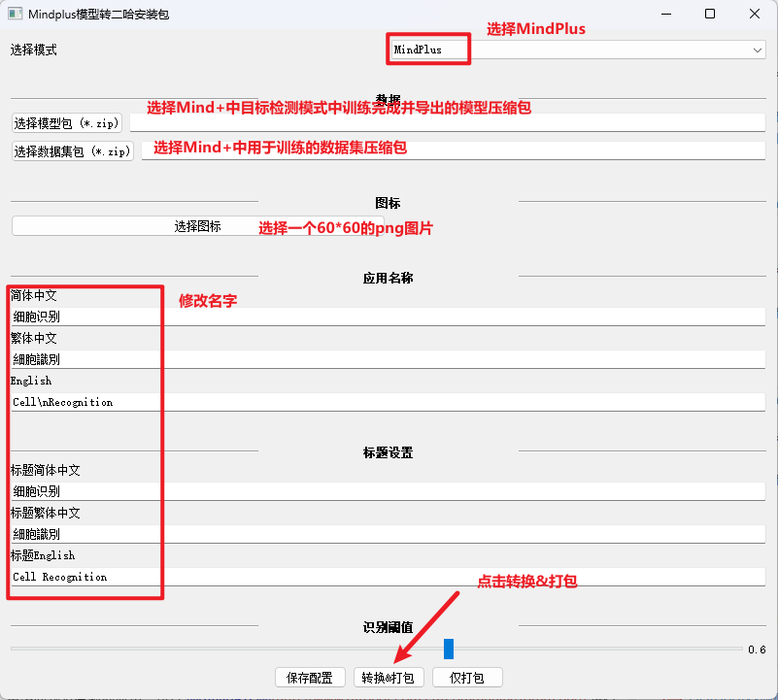Start conversion with the 转换&打包 button
This screenshot has width=778, height=700.
coord(389,678)
